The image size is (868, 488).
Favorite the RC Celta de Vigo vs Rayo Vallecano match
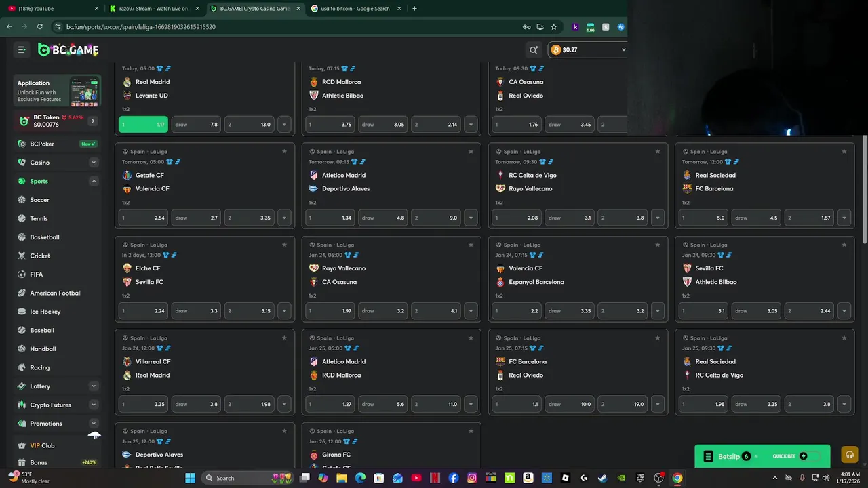(657, 152)
